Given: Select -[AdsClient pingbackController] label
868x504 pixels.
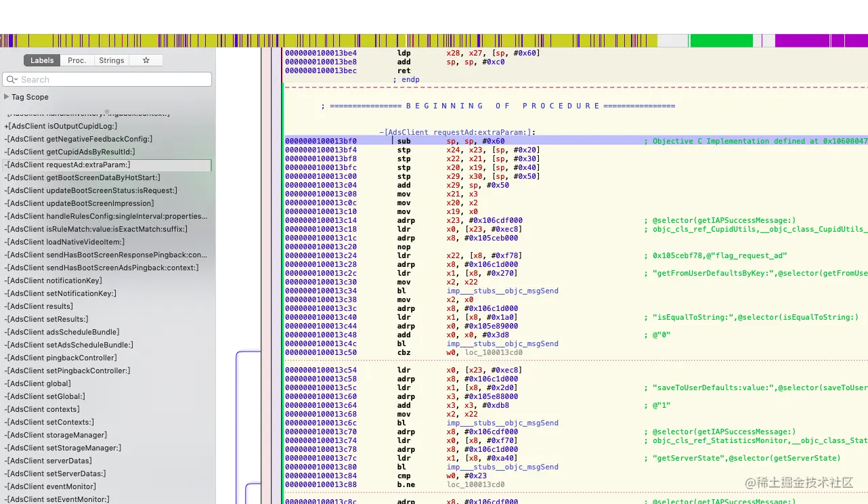Looking at the screenshot, I should pos(60,358).
